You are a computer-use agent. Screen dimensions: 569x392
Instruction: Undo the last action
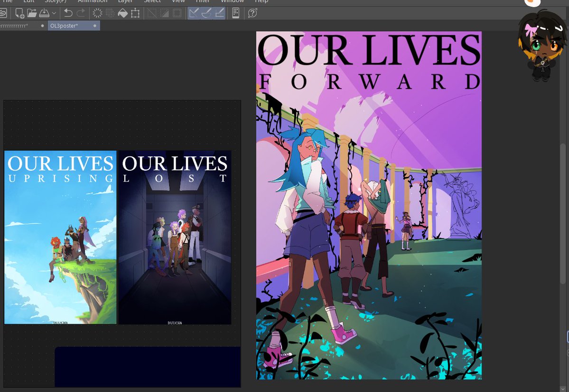point(68,13)
